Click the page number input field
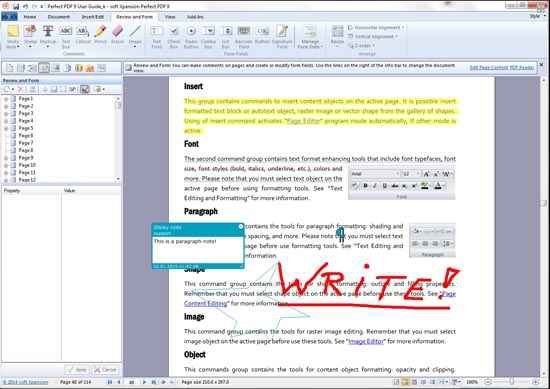The width and height of the screenshot is (550, 389). (x=132, y=382)
